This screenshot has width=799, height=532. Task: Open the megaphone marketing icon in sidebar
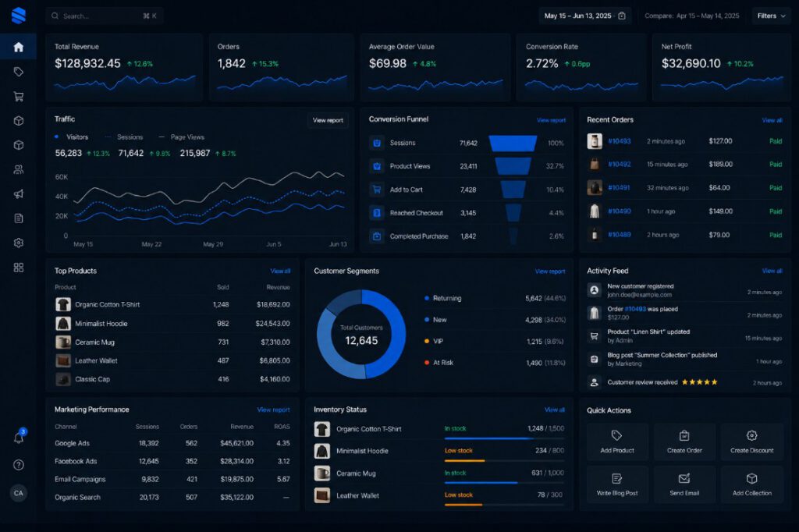19,194
